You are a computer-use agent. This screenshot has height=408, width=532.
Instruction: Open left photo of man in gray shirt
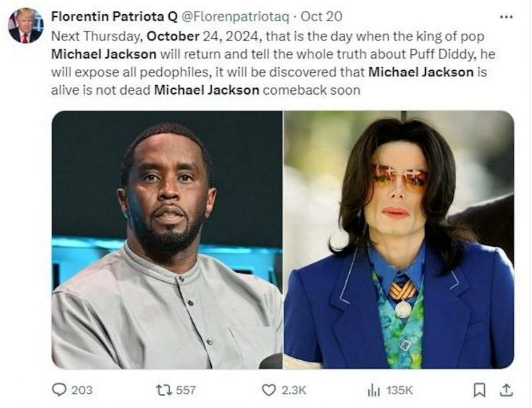tap(167, 239)
